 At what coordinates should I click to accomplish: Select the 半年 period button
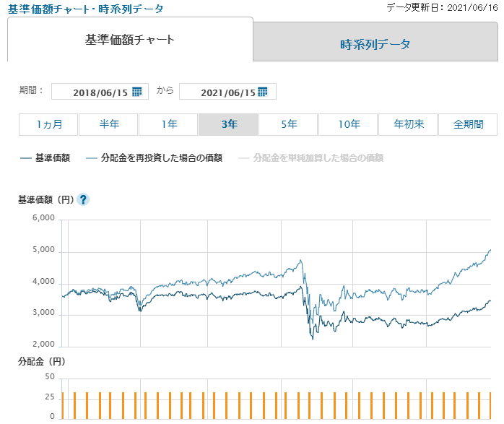coord(108,124)
